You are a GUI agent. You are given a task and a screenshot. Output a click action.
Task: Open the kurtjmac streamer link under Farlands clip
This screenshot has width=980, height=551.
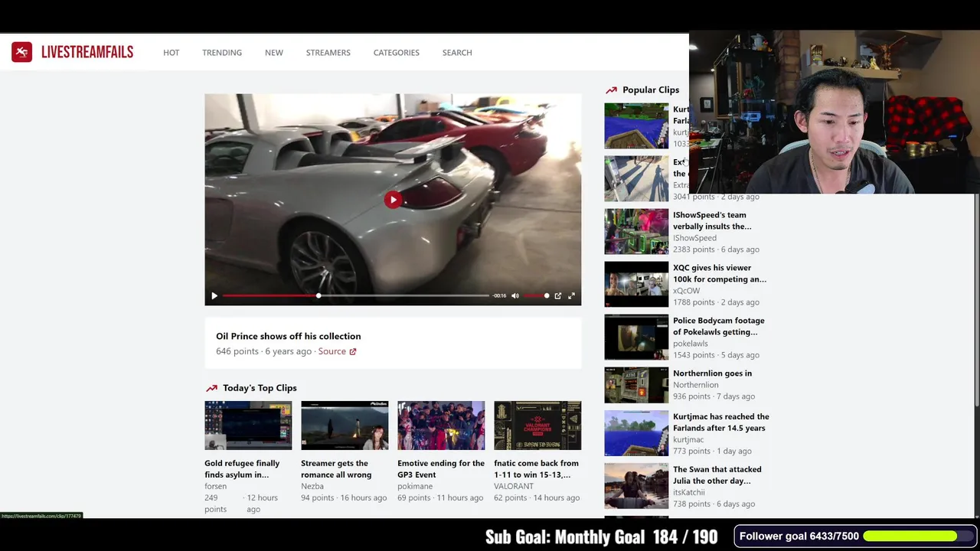(688, 440)
